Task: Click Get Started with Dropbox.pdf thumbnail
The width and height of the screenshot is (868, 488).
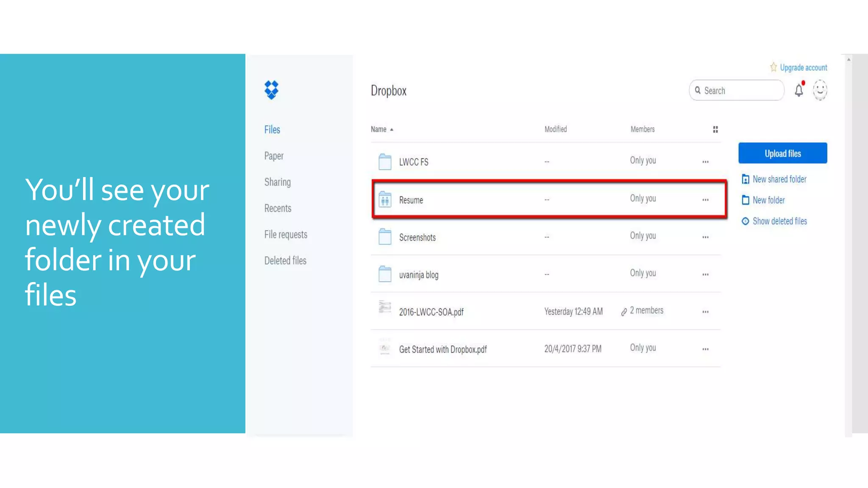Action: tap(385, 347)
